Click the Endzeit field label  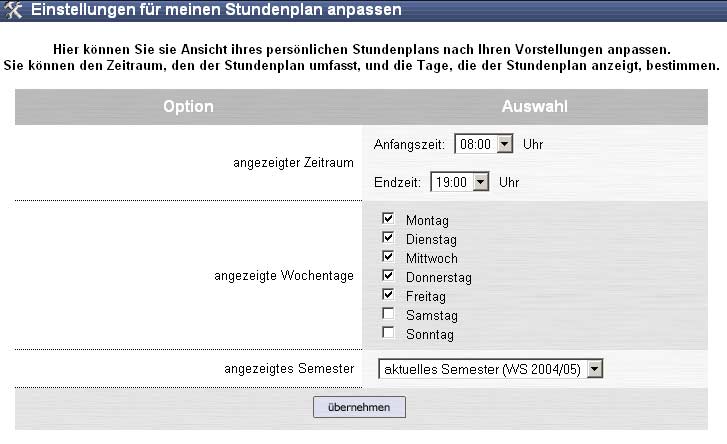[397, 182]
